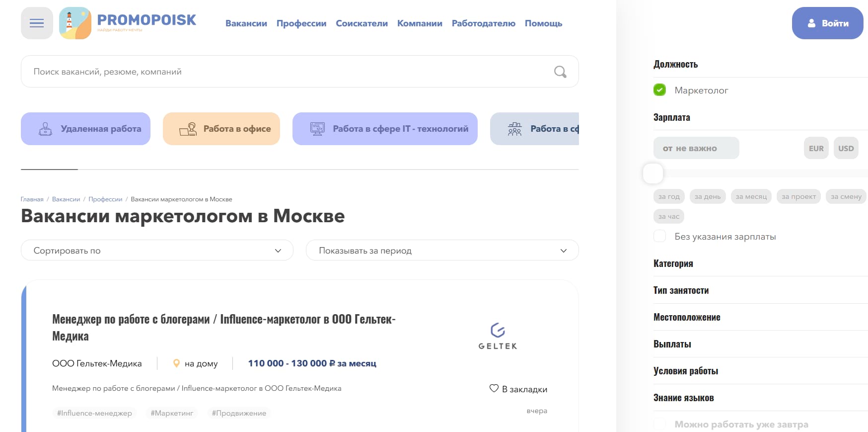Select the USD currency button
This screenshot has height=432, width=868.
click(846, 148)
